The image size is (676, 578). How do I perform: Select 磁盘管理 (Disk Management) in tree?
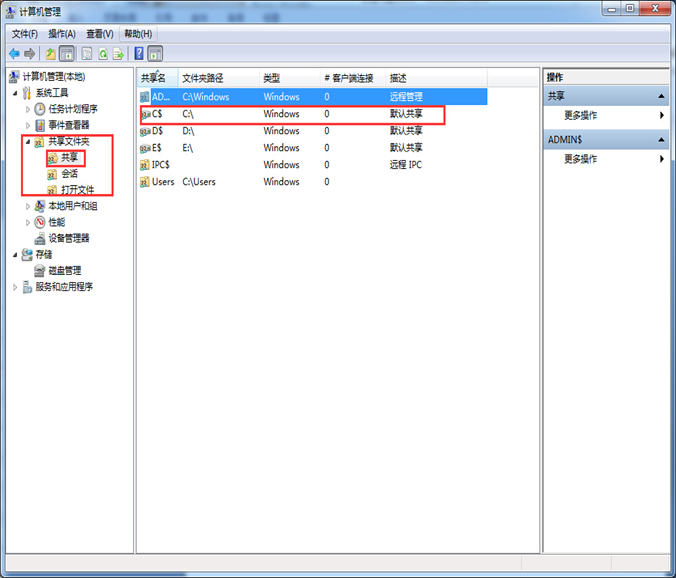64,270
